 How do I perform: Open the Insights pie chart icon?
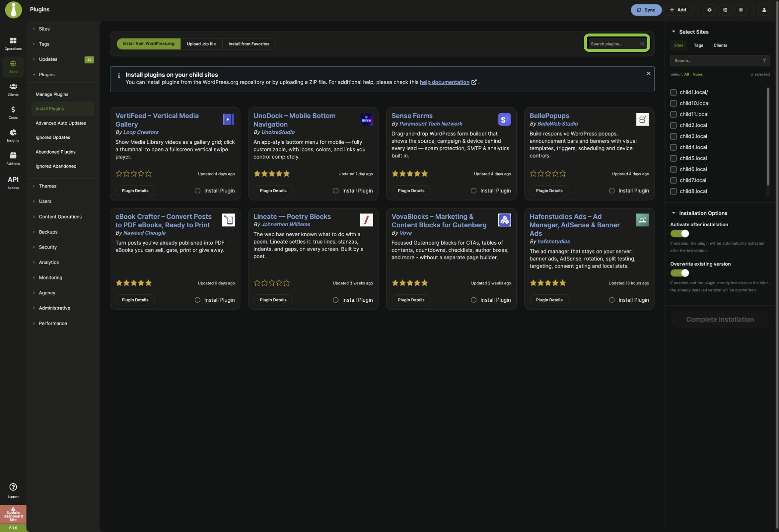tap(13, 135)
